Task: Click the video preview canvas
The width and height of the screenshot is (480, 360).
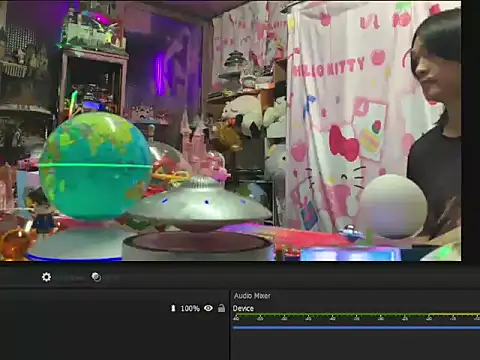Action: tap(231, 131)
